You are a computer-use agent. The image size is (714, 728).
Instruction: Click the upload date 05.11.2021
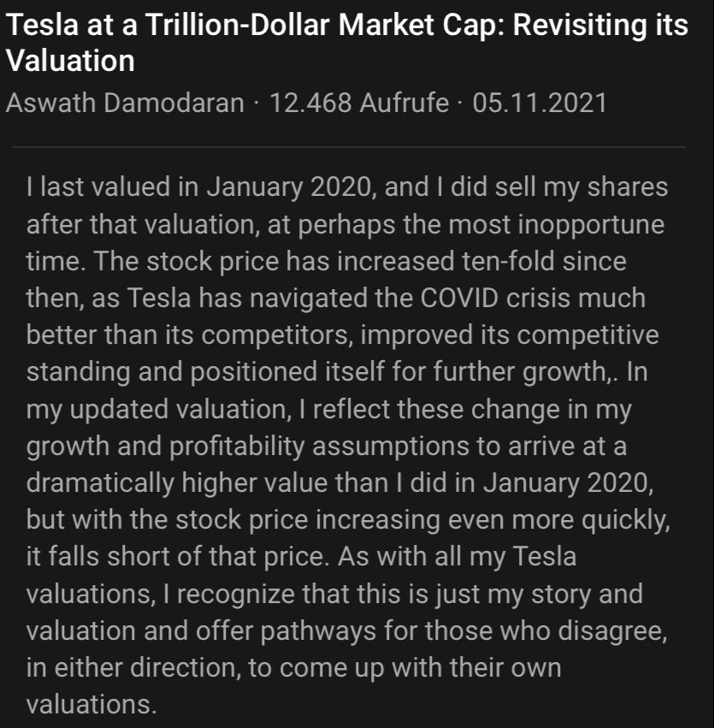point(540,104)
